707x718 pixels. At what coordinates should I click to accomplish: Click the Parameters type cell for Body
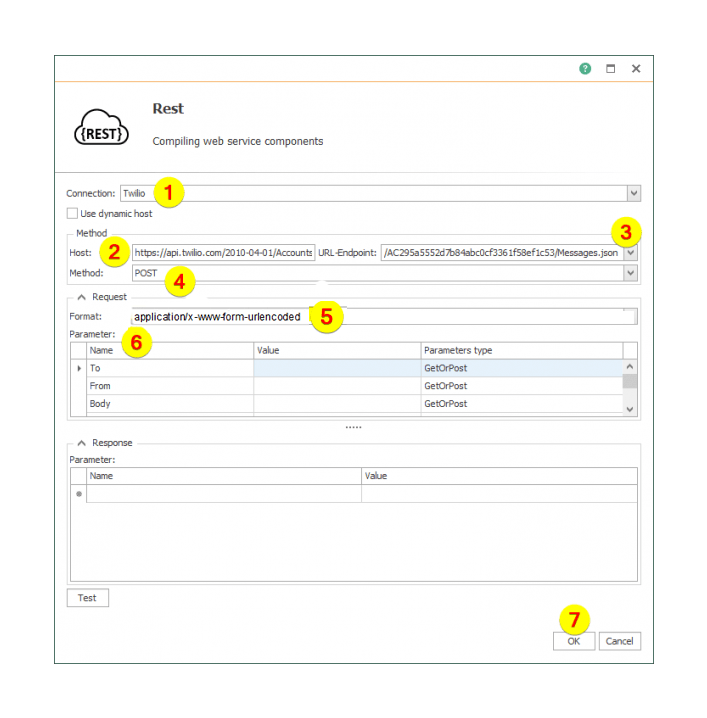pyautogui.click(x=520, y=404)
